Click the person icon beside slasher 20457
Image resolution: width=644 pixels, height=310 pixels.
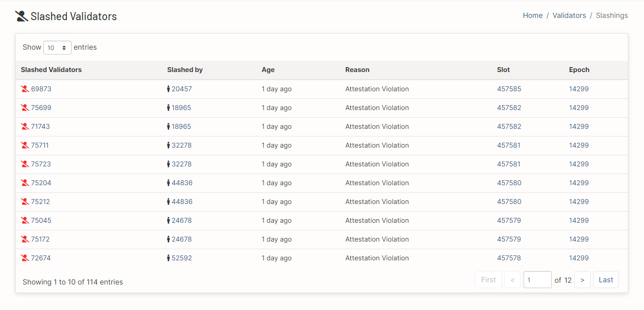point(168,89)
